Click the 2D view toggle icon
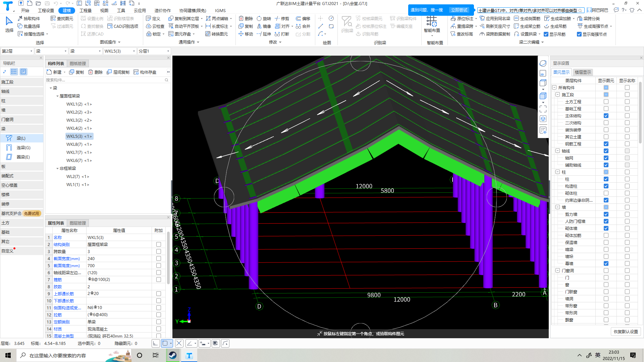This screenshot has height=362, width=644. (543, 73)
